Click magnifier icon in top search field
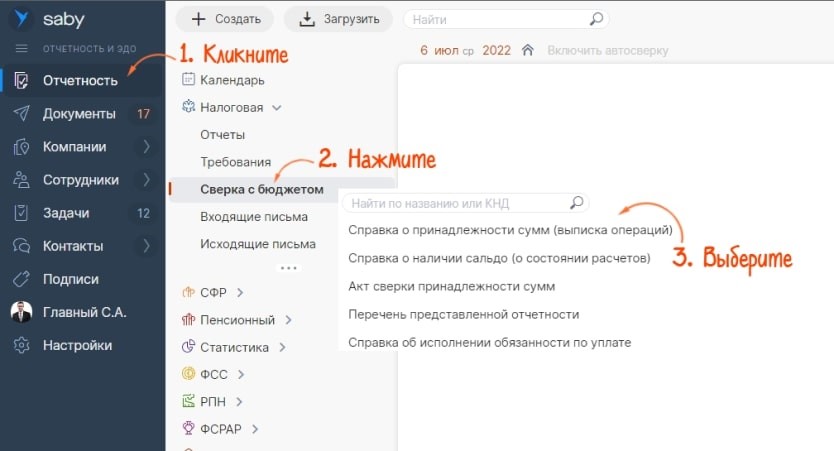The height and width of the screenshot is (451, 834). [596, 19]
